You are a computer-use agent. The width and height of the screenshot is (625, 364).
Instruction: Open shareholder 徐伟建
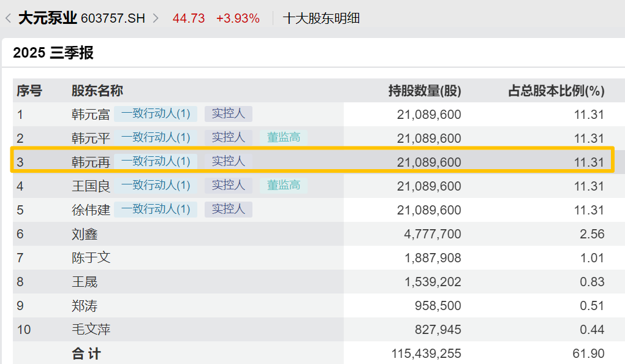click(91, 210)
